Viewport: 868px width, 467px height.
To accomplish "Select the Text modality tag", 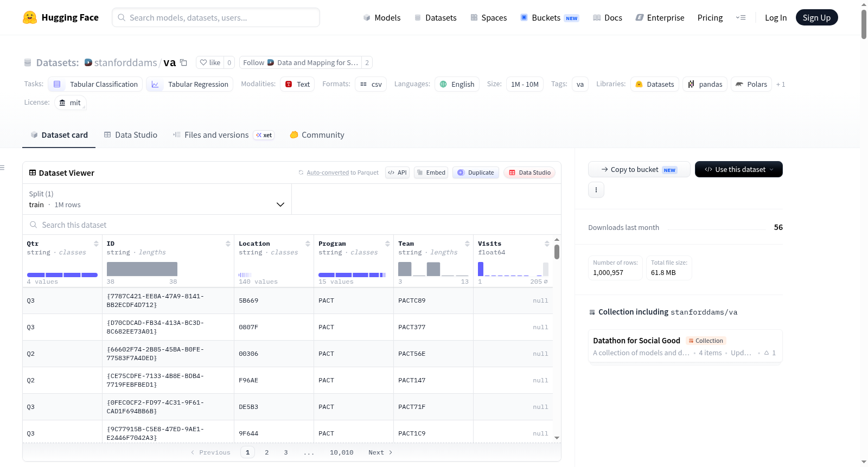I will (297, 84).
